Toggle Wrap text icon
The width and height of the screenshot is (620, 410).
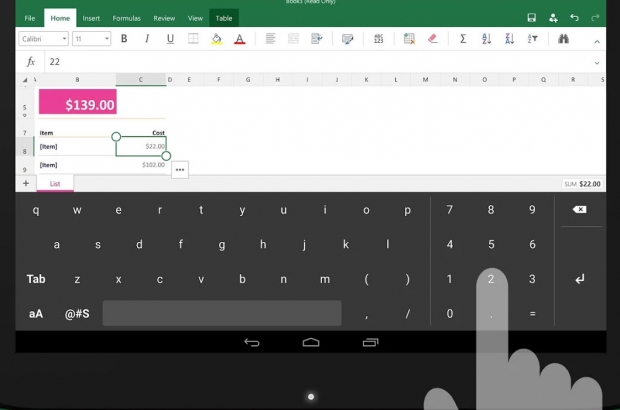pyautogui.click(x=317, y=38)
